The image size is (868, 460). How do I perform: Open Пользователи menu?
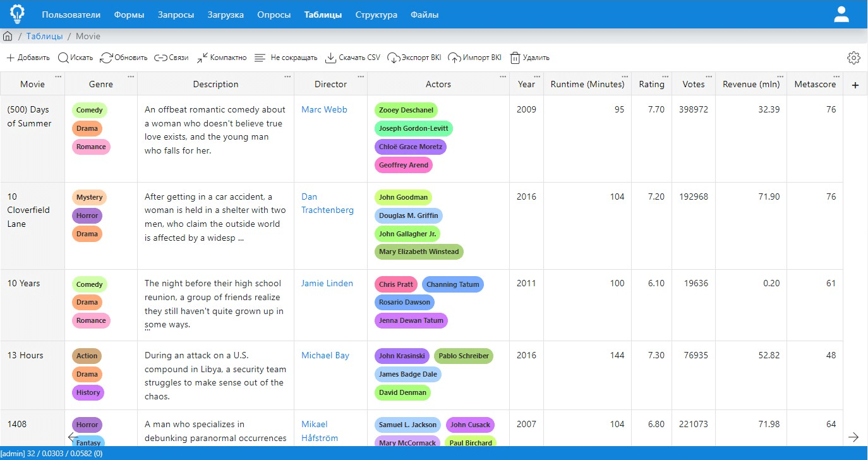click(71, 15)
